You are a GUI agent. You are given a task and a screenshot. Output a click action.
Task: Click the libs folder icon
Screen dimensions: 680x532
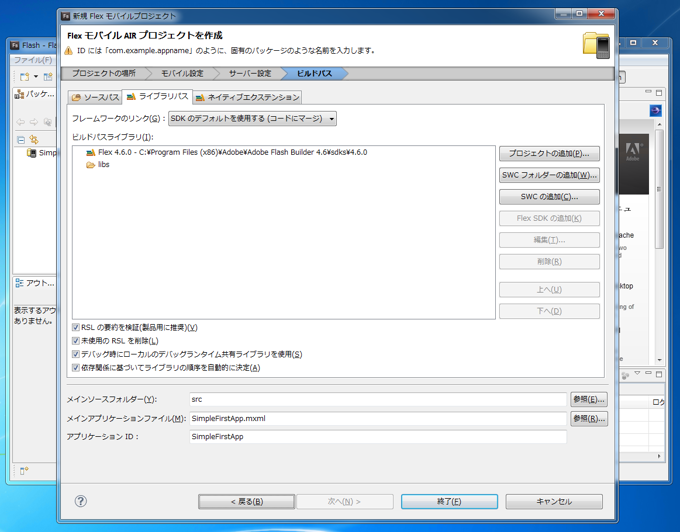(90, 165)
